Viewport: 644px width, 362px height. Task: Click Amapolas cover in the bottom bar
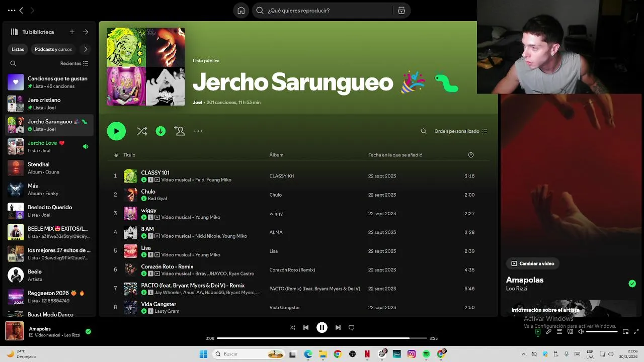pyautogui.click(x=15, y=331)
